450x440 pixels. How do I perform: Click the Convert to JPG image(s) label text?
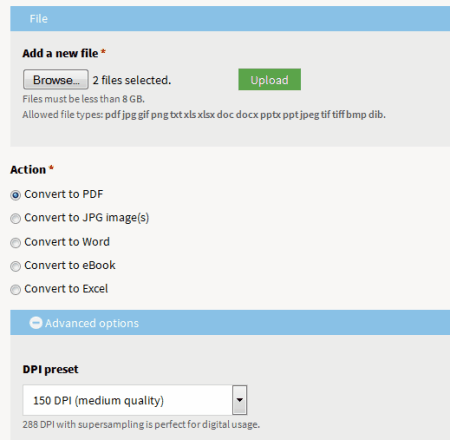coord(87,218)
